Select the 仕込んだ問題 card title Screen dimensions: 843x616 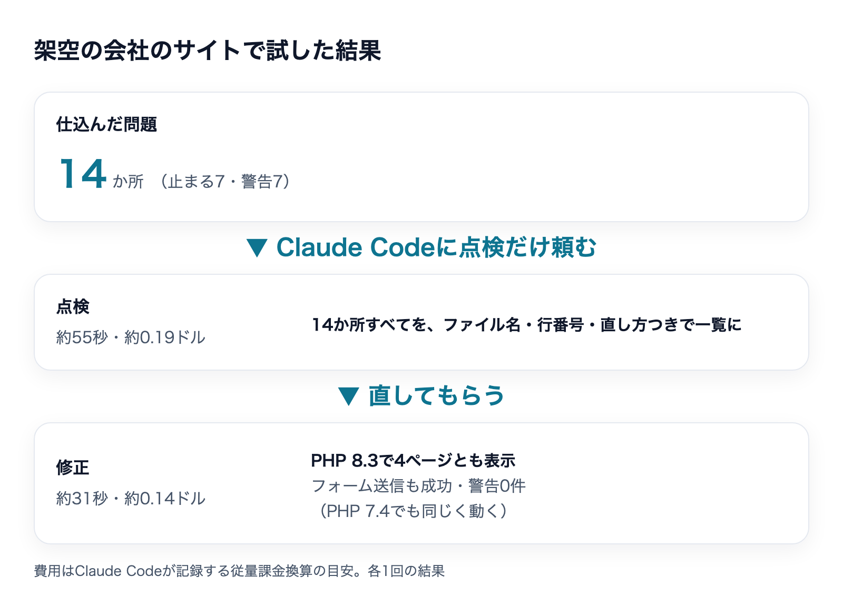[107, 124]
